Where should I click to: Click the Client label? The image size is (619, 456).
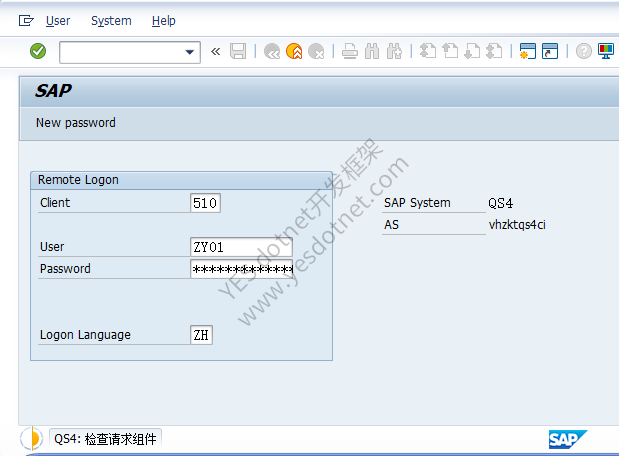(55, 203)
